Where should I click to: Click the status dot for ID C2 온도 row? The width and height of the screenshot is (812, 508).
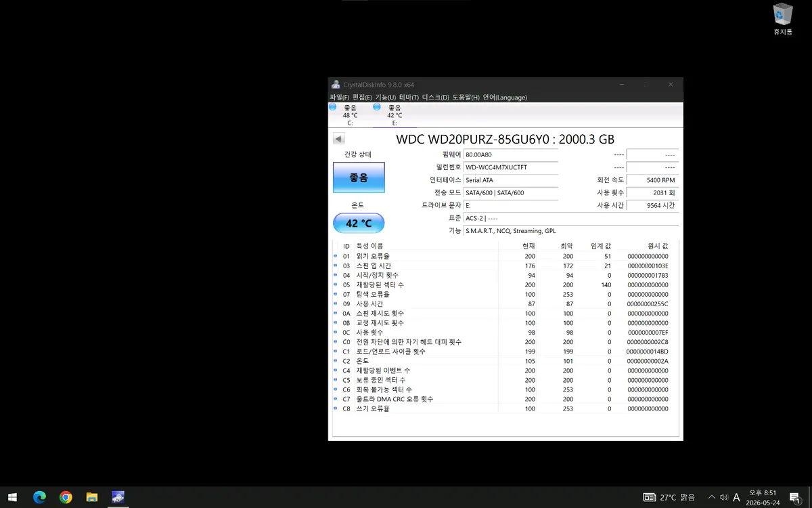(x=335, y=360)
